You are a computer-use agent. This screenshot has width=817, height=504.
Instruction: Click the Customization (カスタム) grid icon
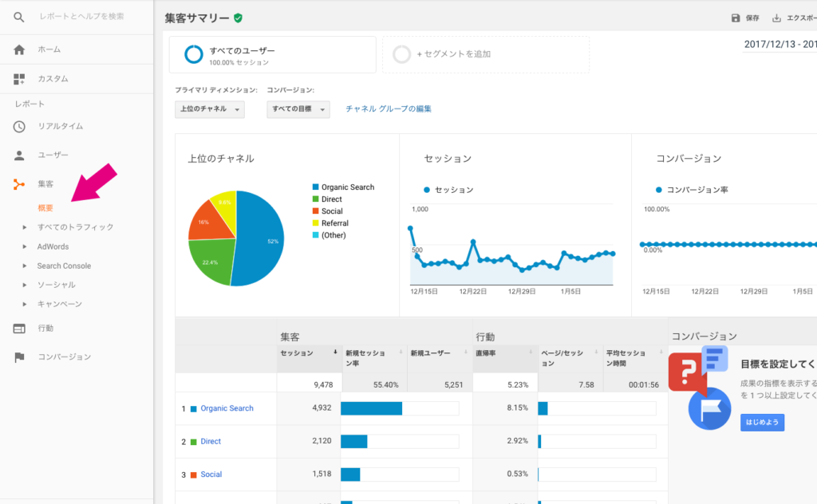[x=19, y=79]
